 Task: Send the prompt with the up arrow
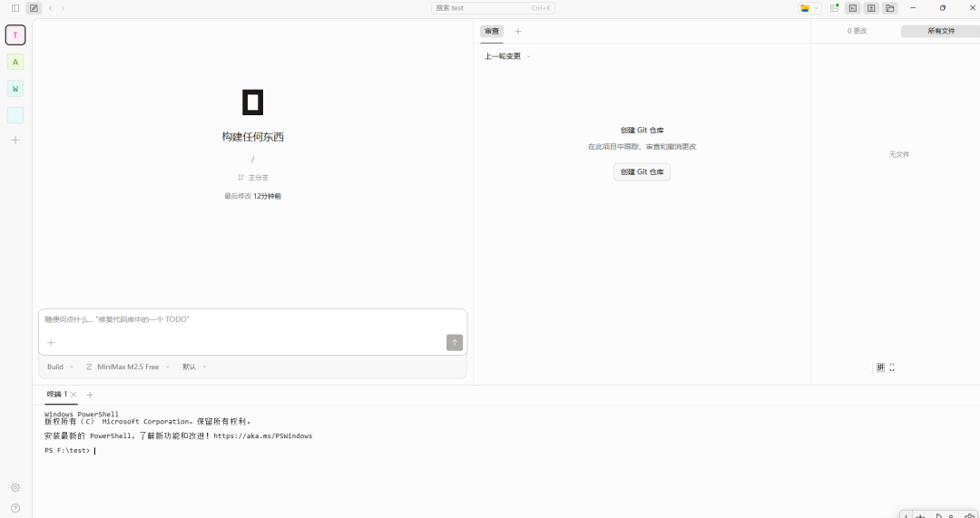[455, 342]
